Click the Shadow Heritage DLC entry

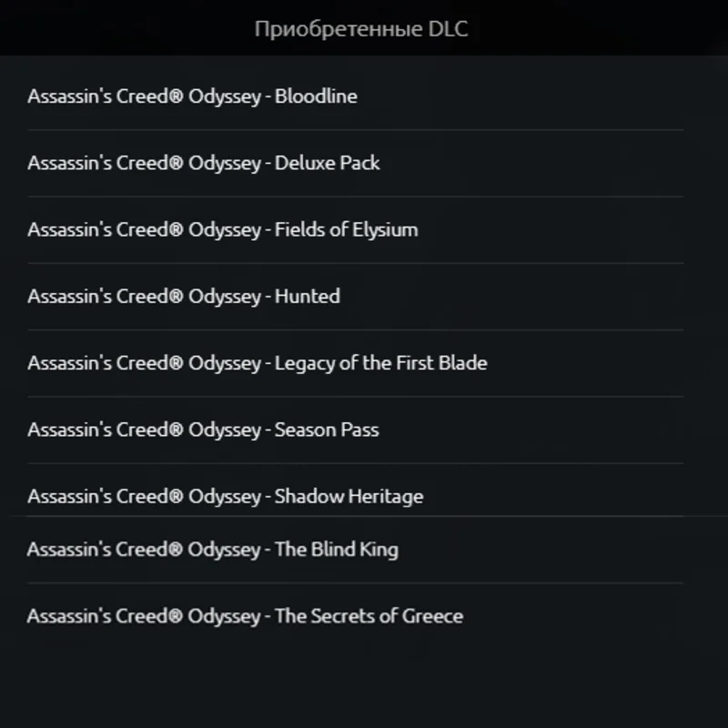coord(226,496)
